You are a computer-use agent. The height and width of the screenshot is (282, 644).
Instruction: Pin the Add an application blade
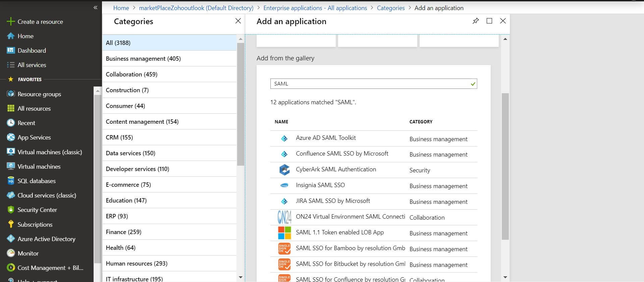click(x=475, y=21)
